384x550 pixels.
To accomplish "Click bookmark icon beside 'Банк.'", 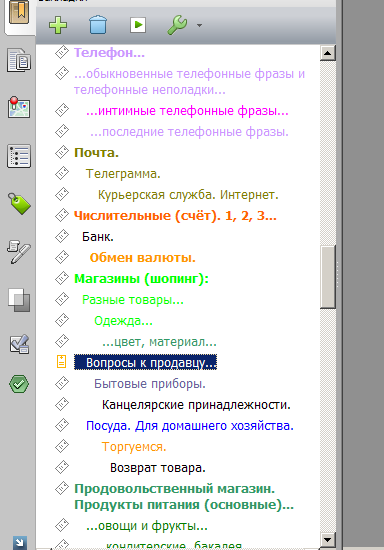I will (x=62, y=236).
